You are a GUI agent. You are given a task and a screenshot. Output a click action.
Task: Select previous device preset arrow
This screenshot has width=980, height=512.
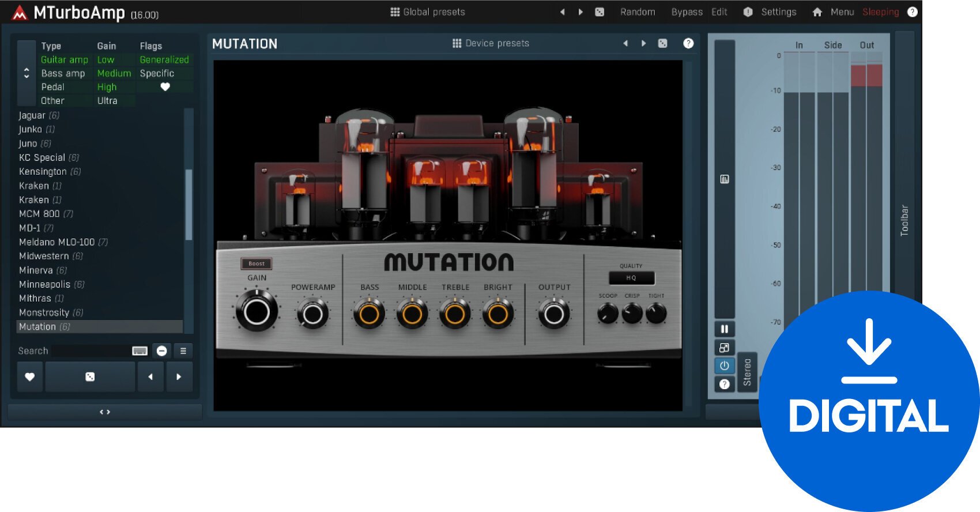click(x=625, y=43)
